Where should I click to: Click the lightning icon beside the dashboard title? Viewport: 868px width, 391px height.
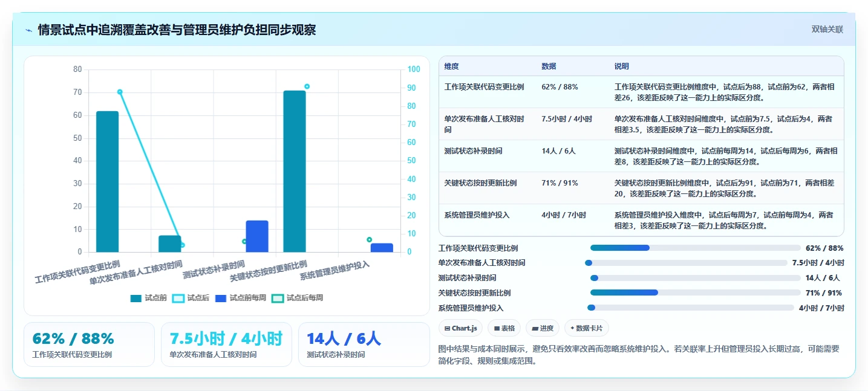click(28, 30)
